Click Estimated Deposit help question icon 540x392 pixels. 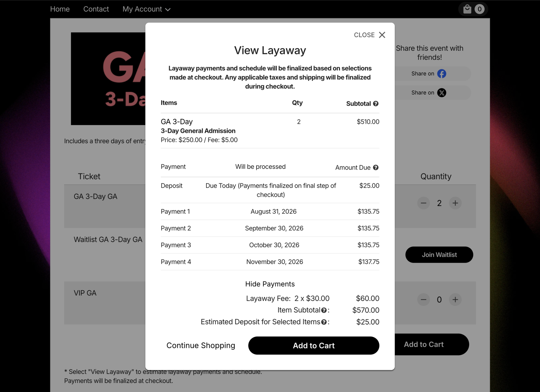click(x=324, y=322)
